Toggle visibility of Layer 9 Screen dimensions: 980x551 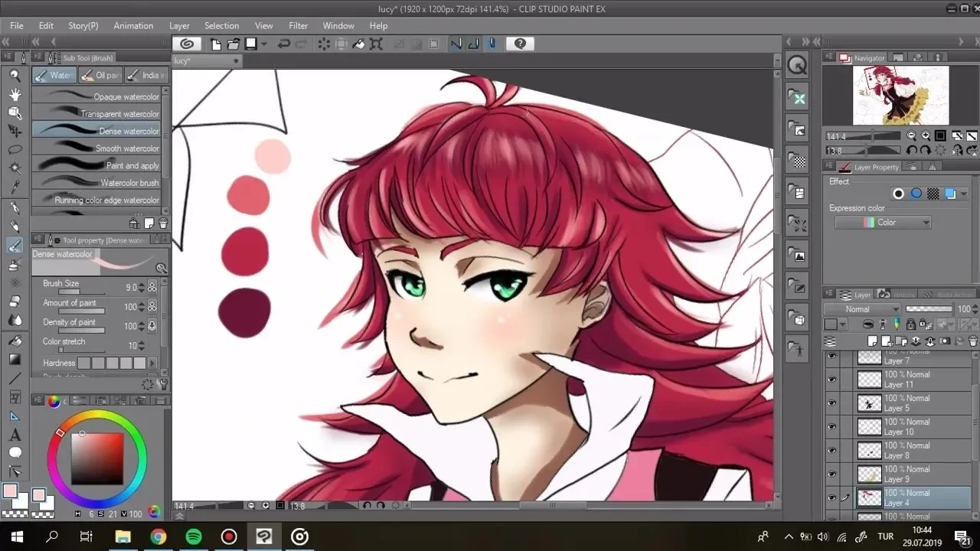coord(831,474)
